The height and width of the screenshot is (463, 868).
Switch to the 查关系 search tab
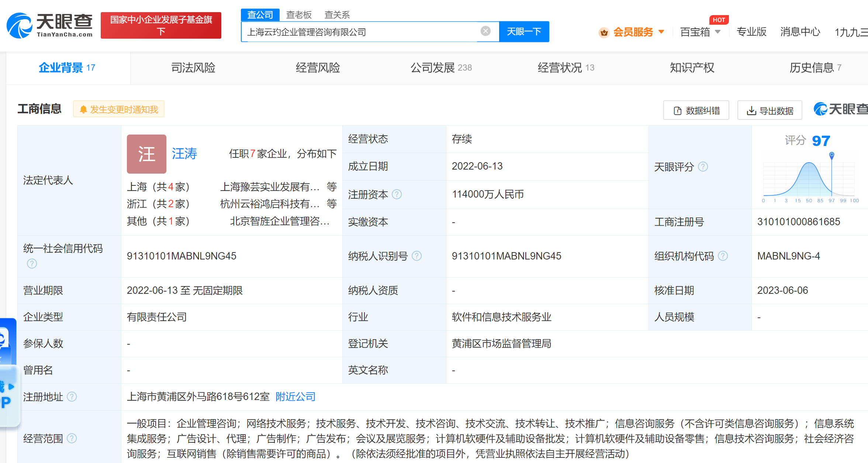[337, 15]
